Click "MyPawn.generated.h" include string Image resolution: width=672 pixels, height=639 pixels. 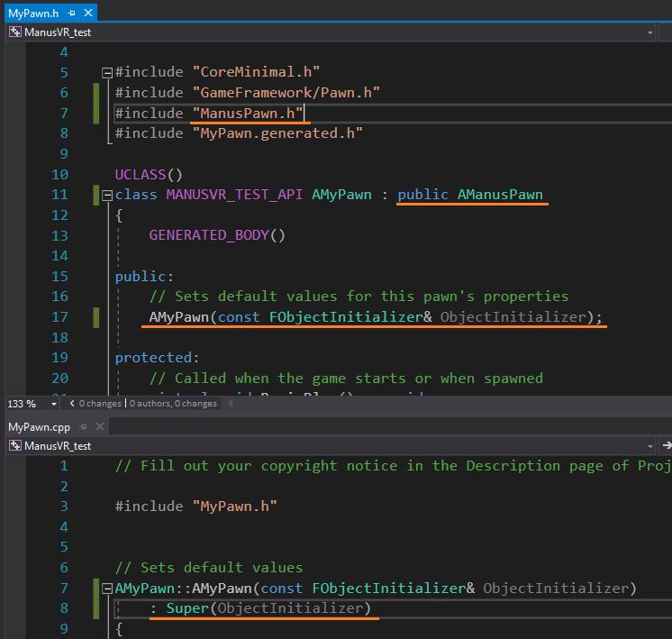[x=277, y=133]
